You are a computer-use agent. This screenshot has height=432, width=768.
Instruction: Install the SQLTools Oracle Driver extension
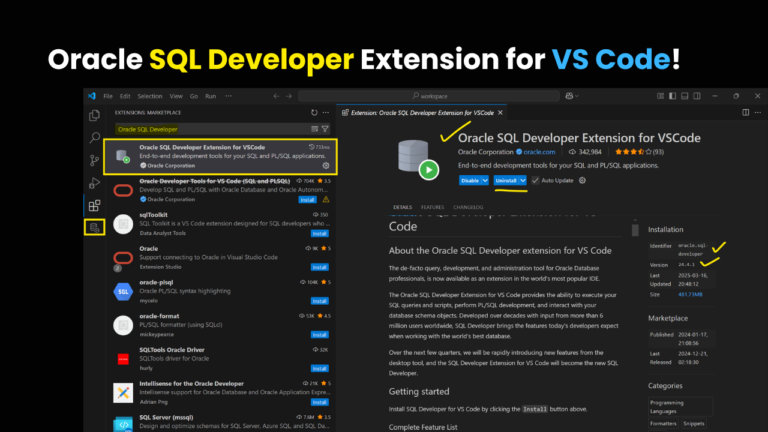[x=319, y=368]
